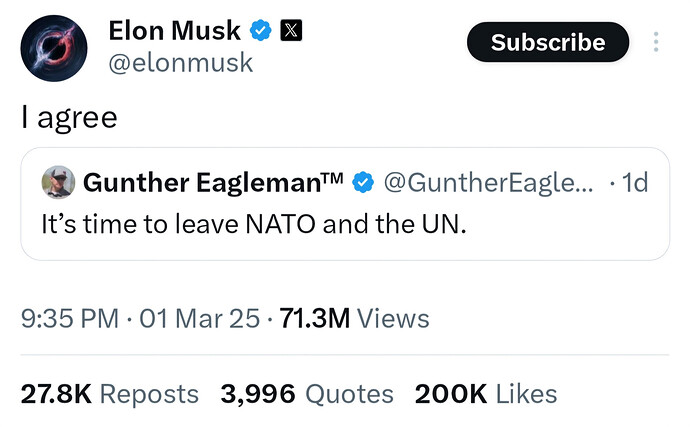Open the three-dot more options menu
This screenshot has width=690, height=427.
656,42
